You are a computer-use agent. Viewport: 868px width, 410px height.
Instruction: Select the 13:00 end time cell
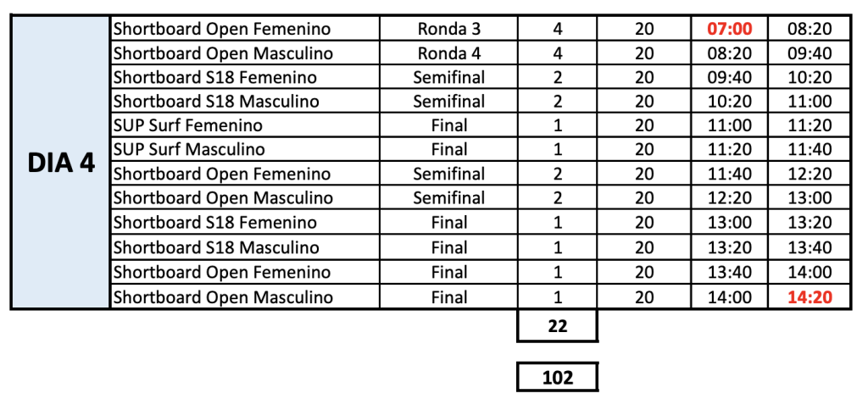pos(810,197)
